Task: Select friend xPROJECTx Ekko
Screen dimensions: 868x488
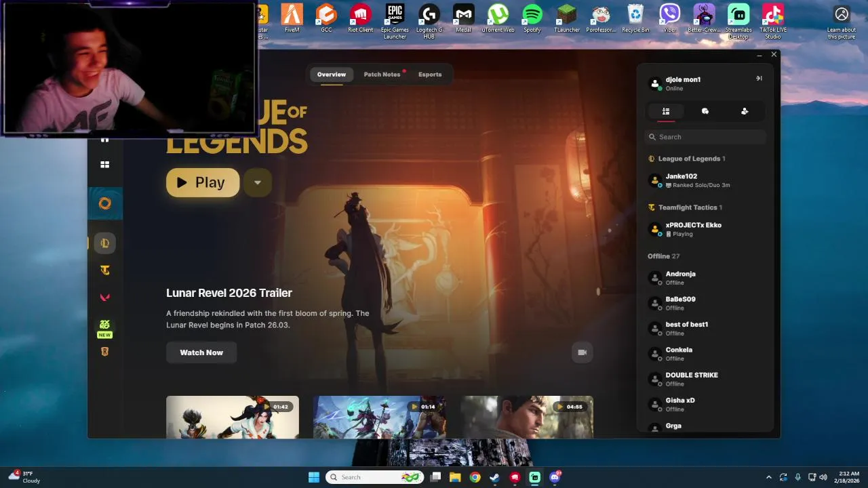Action: 705,229
